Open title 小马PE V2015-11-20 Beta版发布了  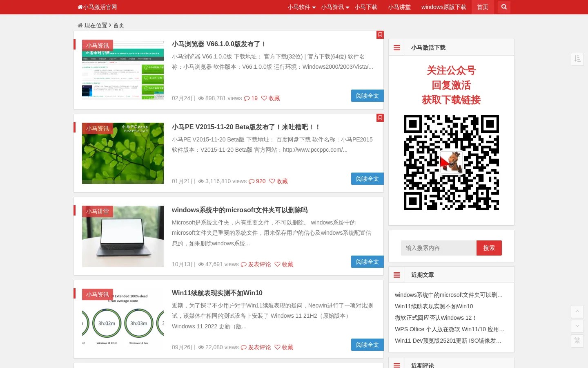coord(246,127)
